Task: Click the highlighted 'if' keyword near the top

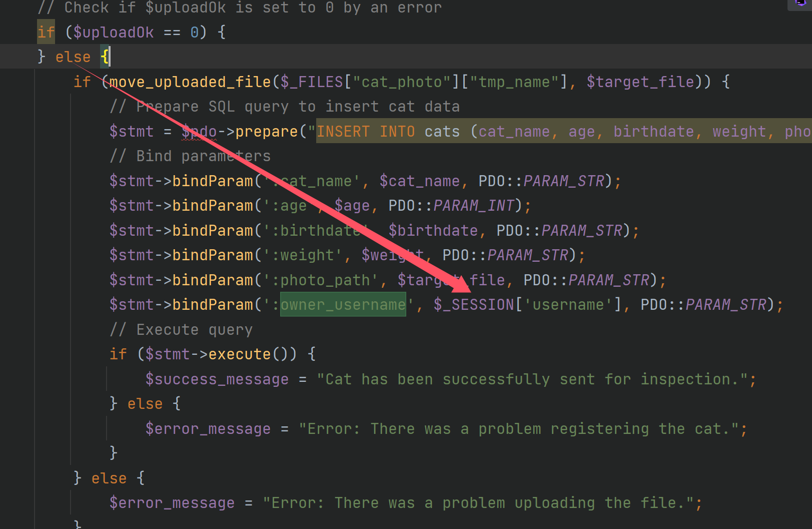Action: coord(46,33)
